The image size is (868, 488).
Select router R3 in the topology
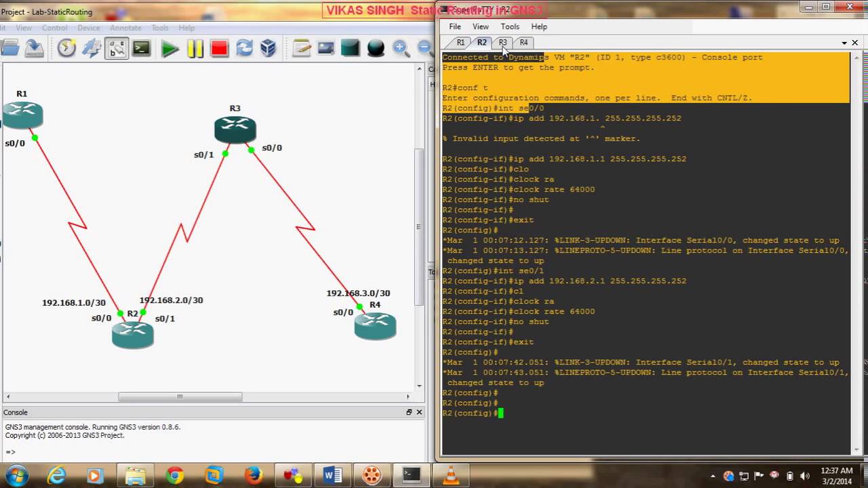pyautogui.click(x=235, y=129)
